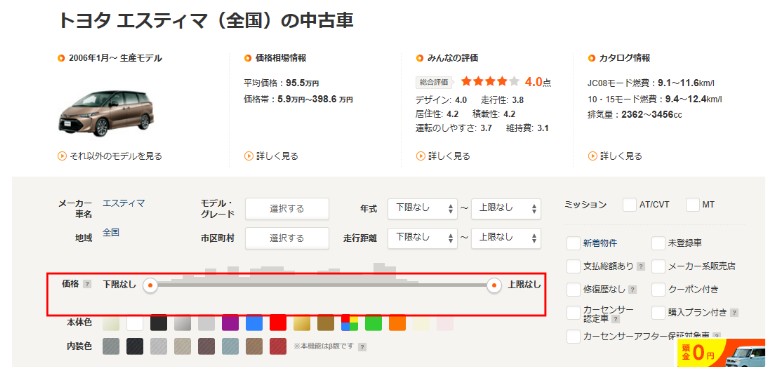
Task: Enable メーカー系販売店 checkbox
Action: (658, 266)
